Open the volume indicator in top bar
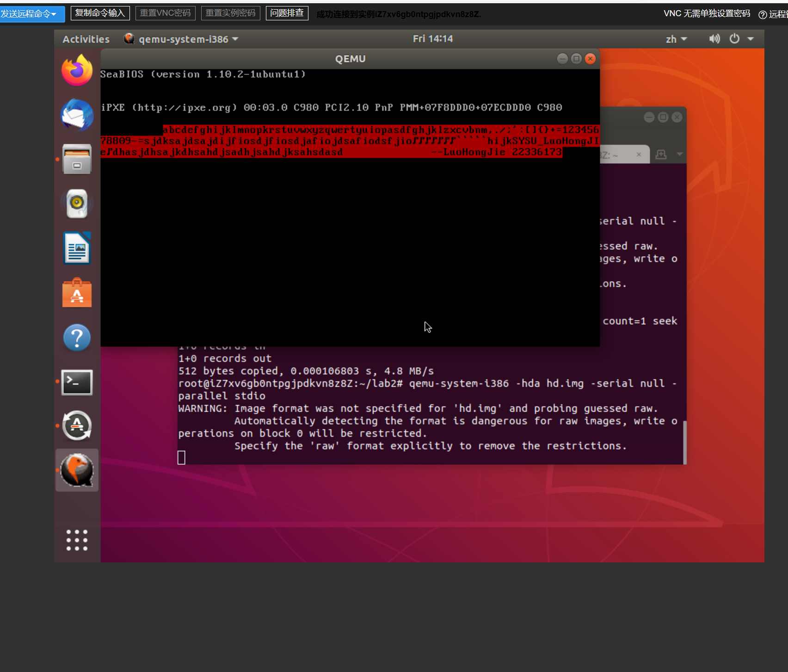788x672 pixels. (x=714, y=39)
